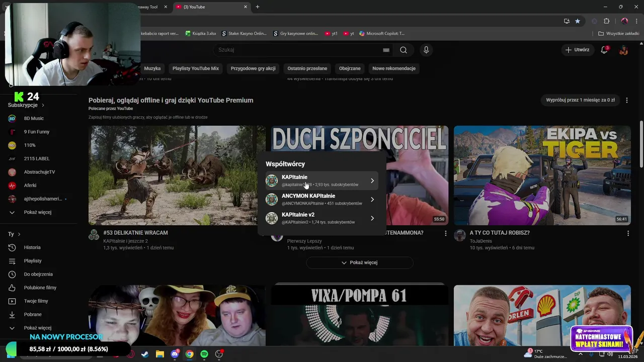Open the 110% channel
644x362 pixels.
(x=30, y=145)
